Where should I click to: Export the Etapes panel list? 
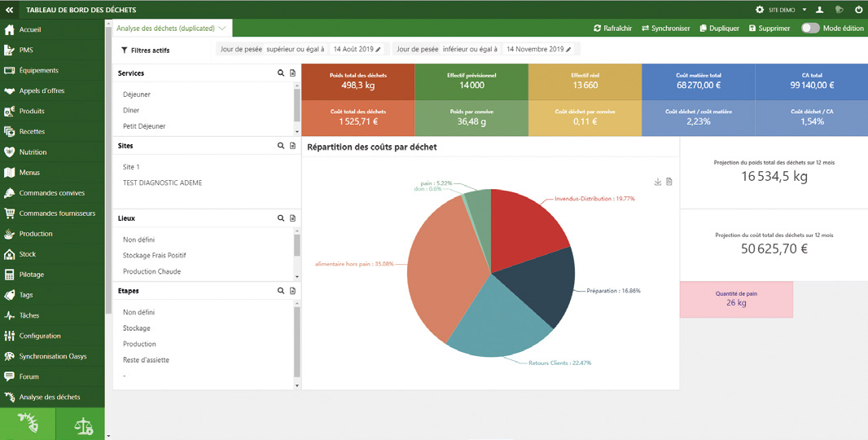pos(292,291)
